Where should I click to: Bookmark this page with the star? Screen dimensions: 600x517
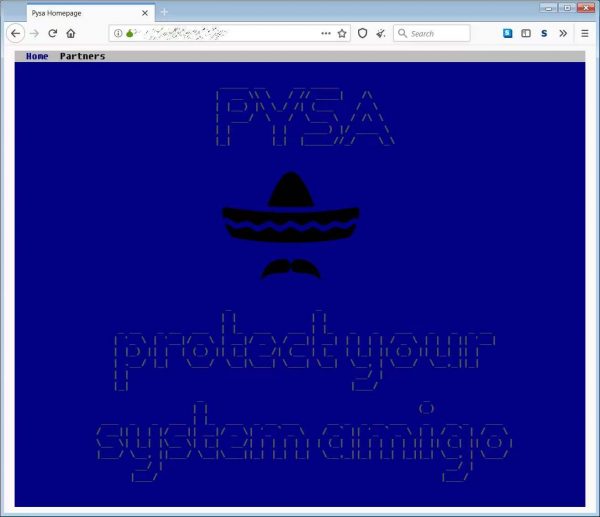click(342, 33)
